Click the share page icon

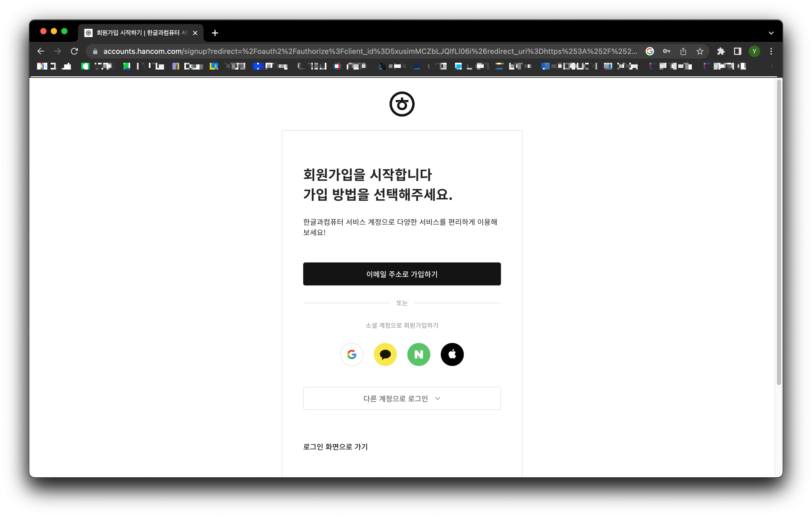683,51
